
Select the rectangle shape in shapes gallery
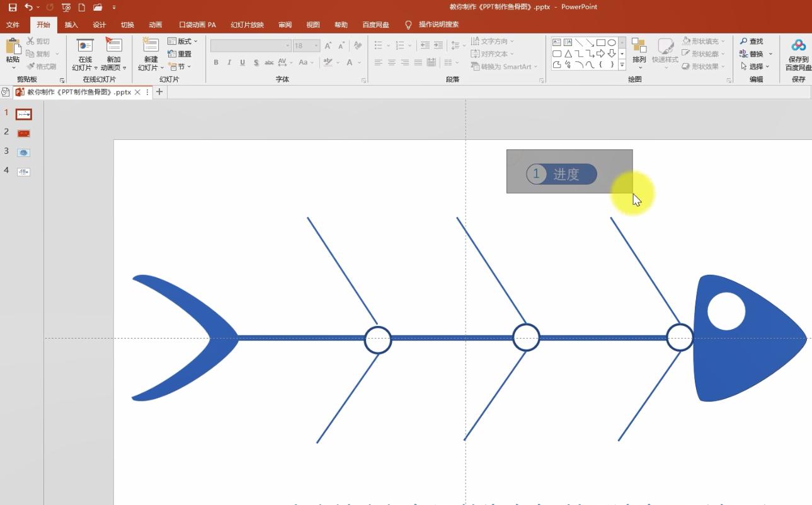tap(601, 43)
